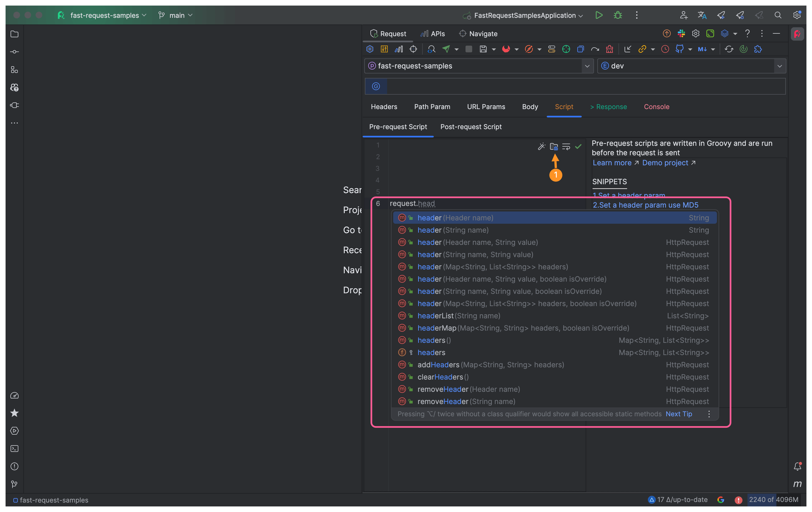This screenshot has height=512, width=812.
Task: Click the Save request floppy icon
Action: (483, 49)
